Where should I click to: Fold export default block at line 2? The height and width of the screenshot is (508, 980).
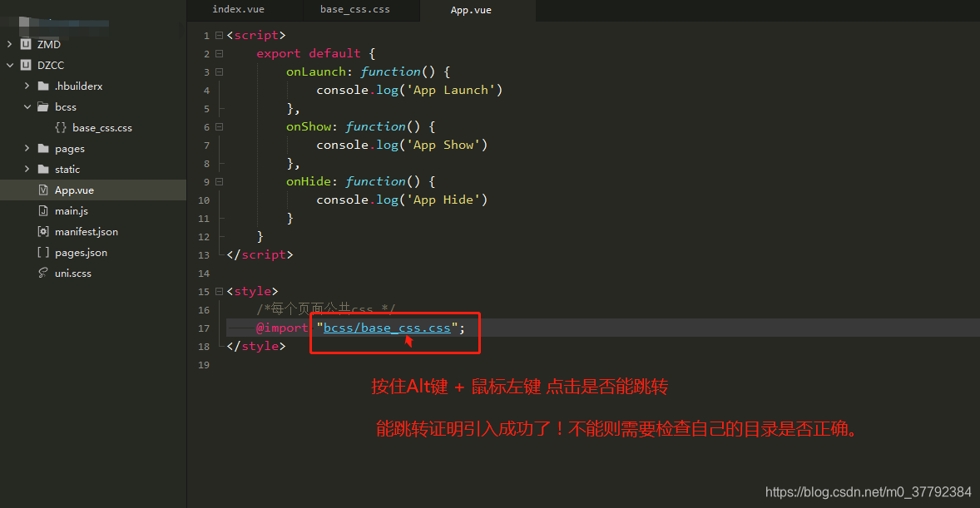click(220, 54)
